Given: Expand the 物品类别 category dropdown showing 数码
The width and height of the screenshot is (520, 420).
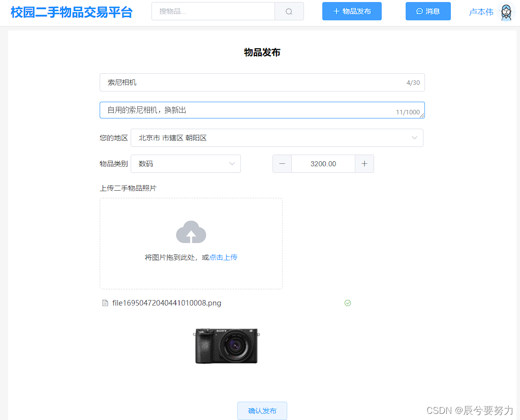Looking at the screenshot, I should click(x=186, y=164).
